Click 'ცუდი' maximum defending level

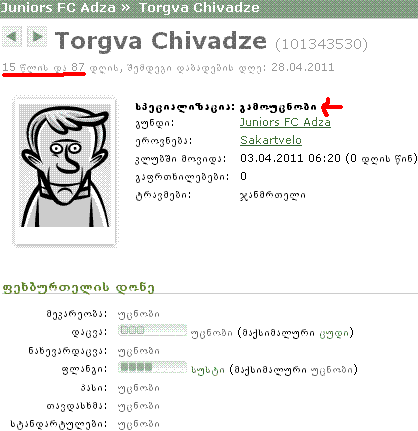pos(334,333)
